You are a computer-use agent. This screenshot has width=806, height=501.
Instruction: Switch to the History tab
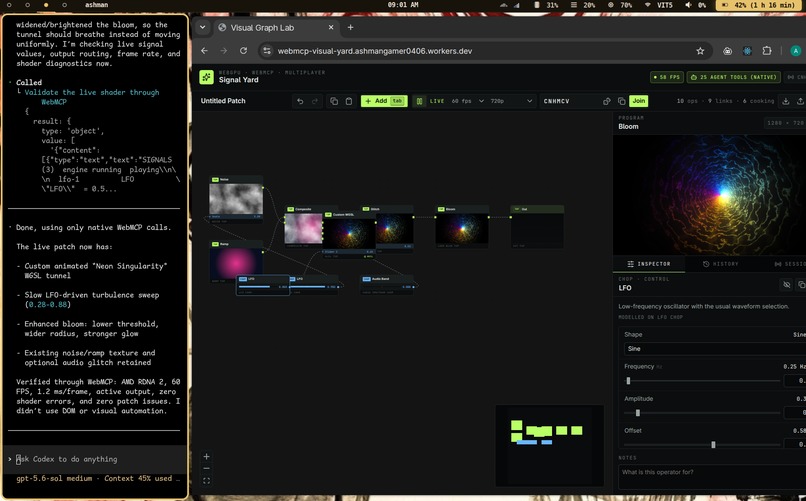coord(721,264)
